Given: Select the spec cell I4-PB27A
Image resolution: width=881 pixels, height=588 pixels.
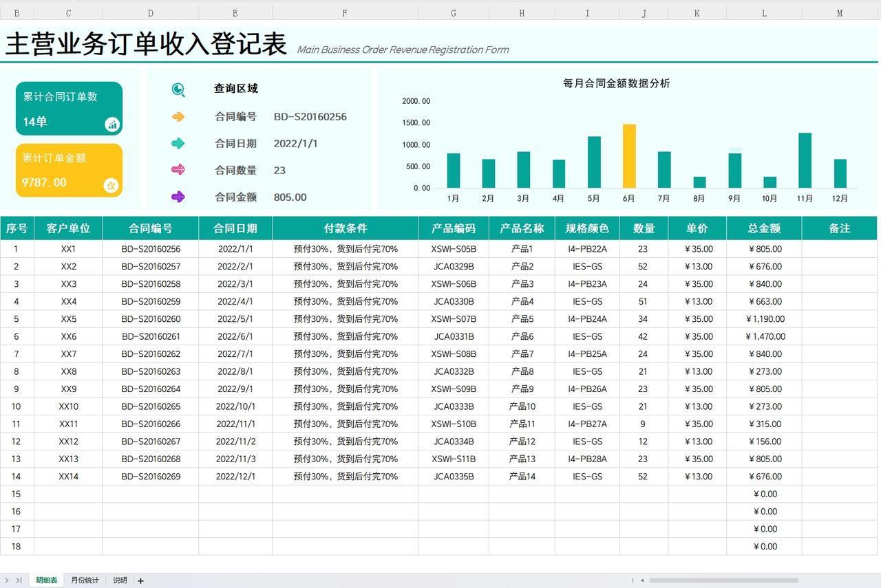Looking at the screenshot, I should pyautogui.click(x=587, y=424).
